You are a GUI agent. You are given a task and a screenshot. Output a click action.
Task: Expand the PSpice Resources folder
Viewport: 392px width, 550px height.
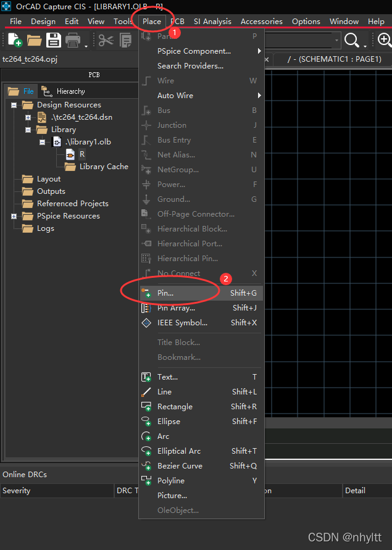click(14, 216)
